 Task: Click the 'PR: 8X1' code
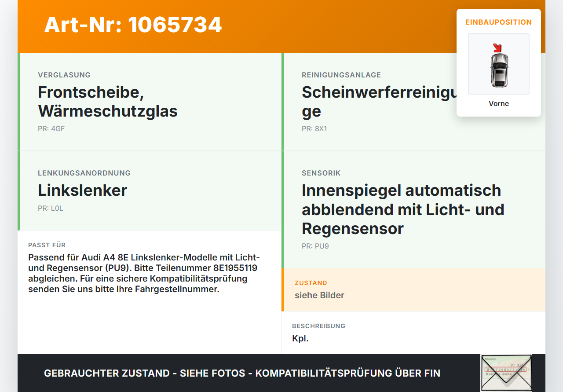[x=314, y=129]
